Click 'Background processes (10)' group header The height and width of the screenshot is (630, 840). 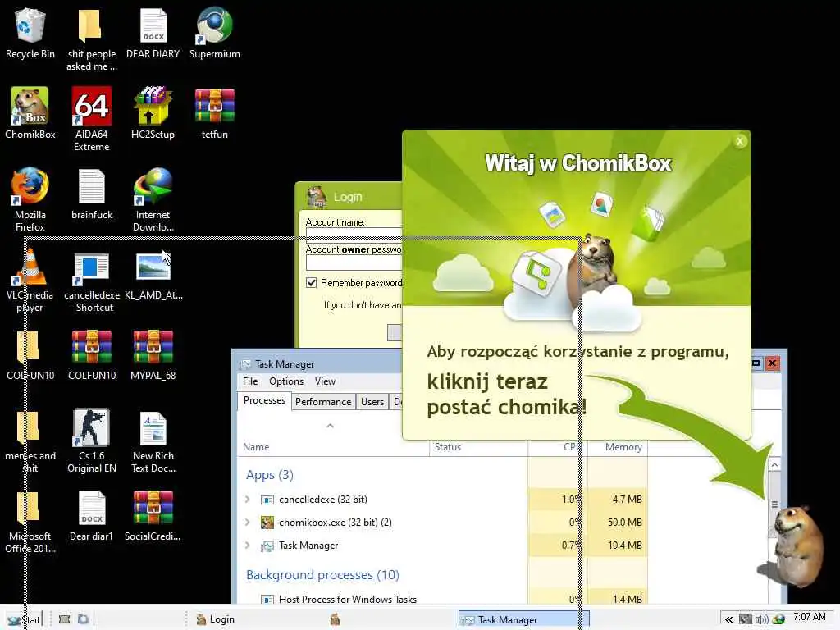point(322,575)
